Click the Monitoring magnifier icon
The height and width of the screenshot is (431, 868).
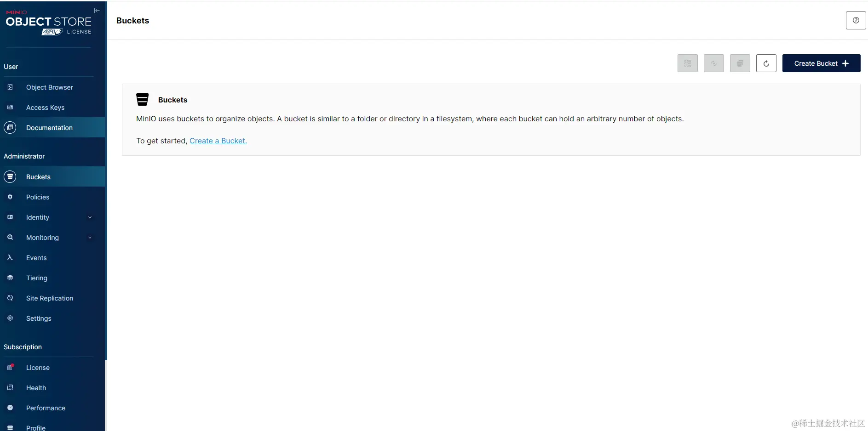pyautogui.click(x=10, y=237)
